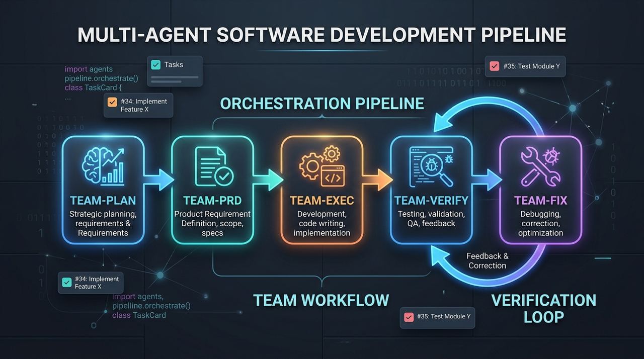This screenshot has width=644, height=359.
Task: Expand the Feedback & Correction loop label
Action: pos(487,260)
